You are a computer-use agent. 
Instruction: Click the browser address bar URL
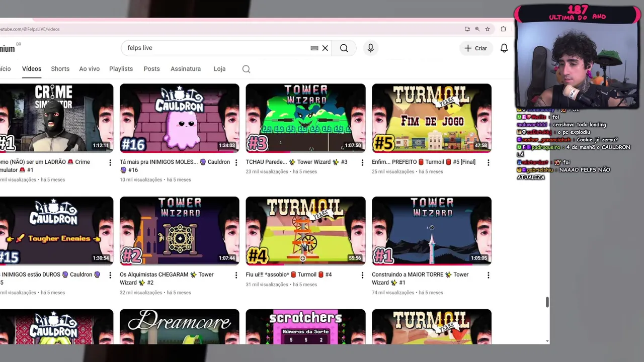click(x=30, y=29)
